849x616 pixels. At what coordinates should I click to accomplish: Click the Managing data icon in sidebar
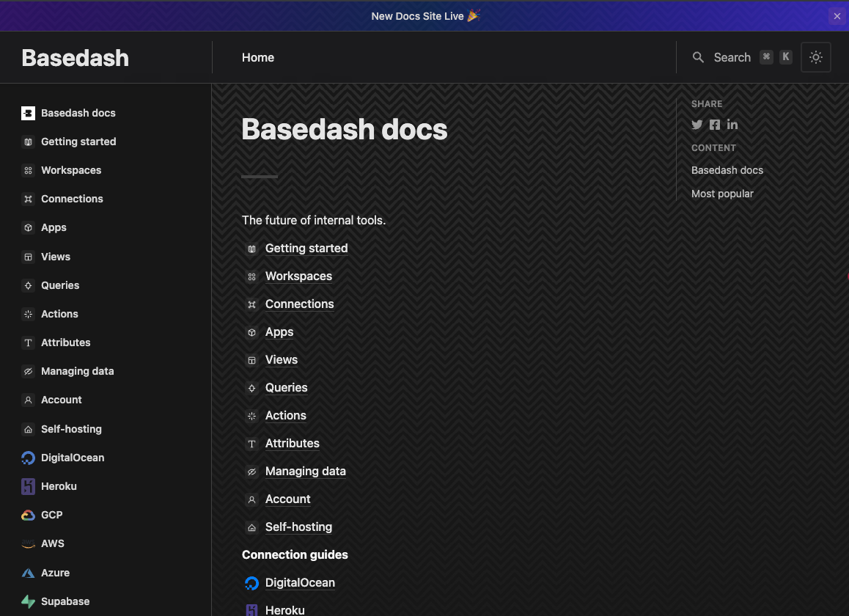click(x=28, y=371)
